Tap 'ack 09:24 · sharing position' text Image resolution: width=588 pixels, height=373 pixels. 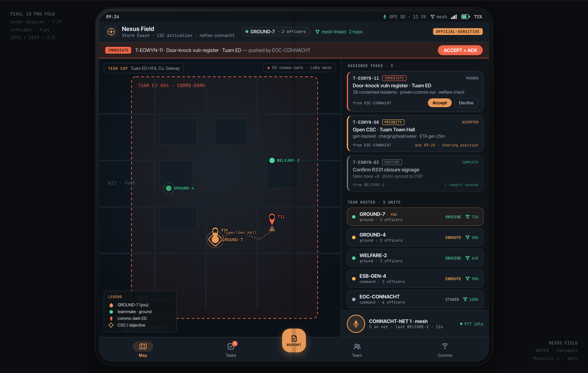click(446, 145)
